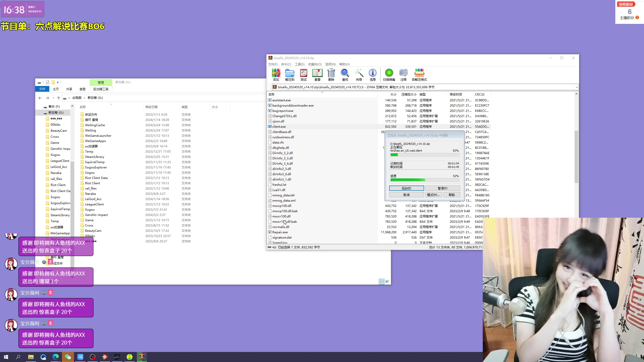This screenshot has height=362, width=644.
Task: Open Explorer quick access toolbar customize arrow
Action: (x=58, y=82)
